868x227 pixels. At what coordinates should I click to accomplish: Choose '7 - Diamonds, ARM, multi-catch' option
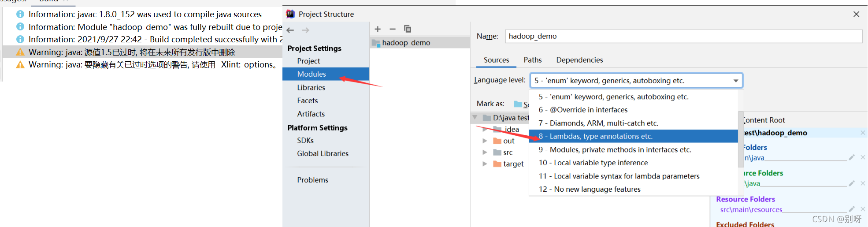[x=634, y=123]
